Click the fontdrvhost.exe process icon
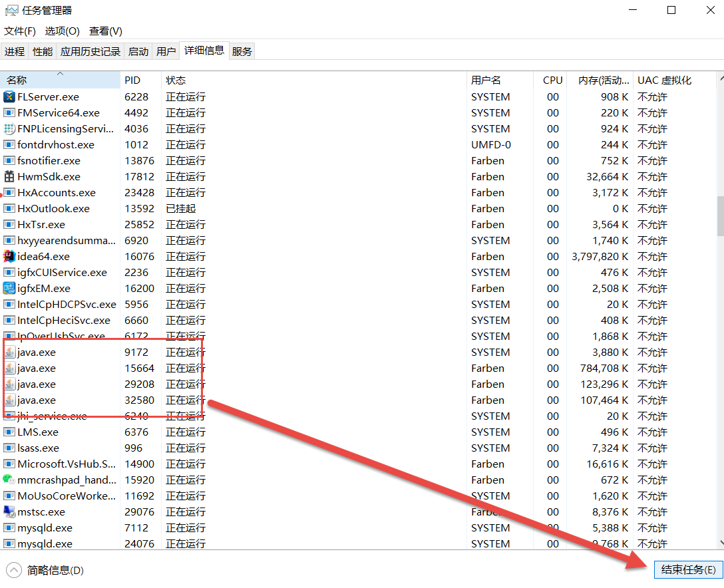The width and height of the screenshot is (724, 588). 9,145
